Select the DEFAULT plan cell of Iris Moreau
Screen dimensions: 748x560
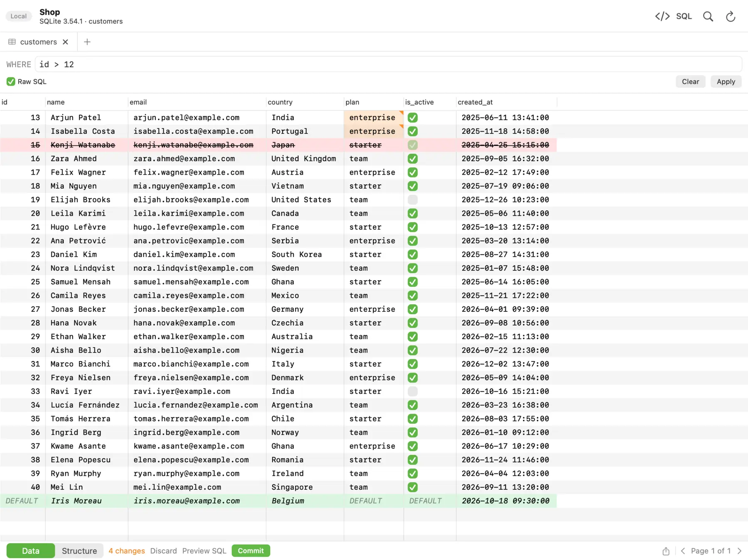(374, 501)
